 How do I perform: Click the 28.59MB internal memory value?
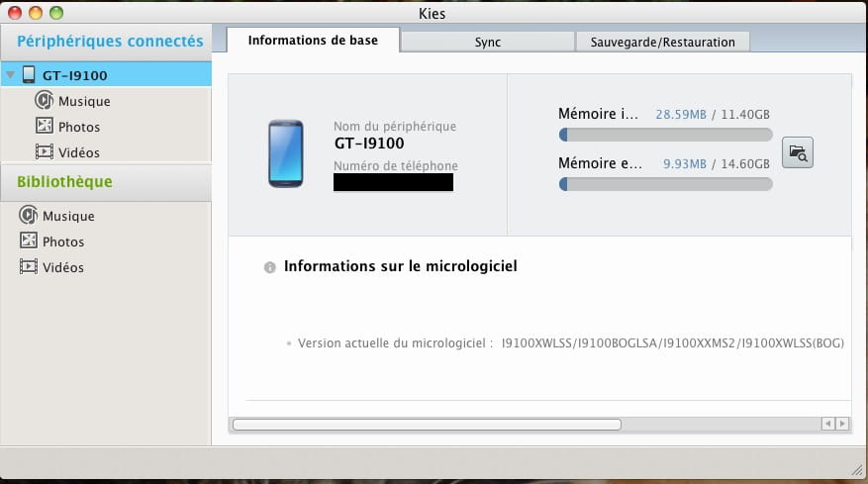[681, 114]
